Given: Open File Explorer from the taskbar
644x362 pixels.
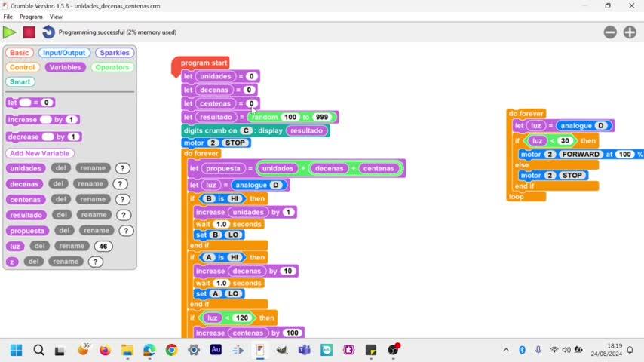Looking at the screenshot, I should pos(127,351).
